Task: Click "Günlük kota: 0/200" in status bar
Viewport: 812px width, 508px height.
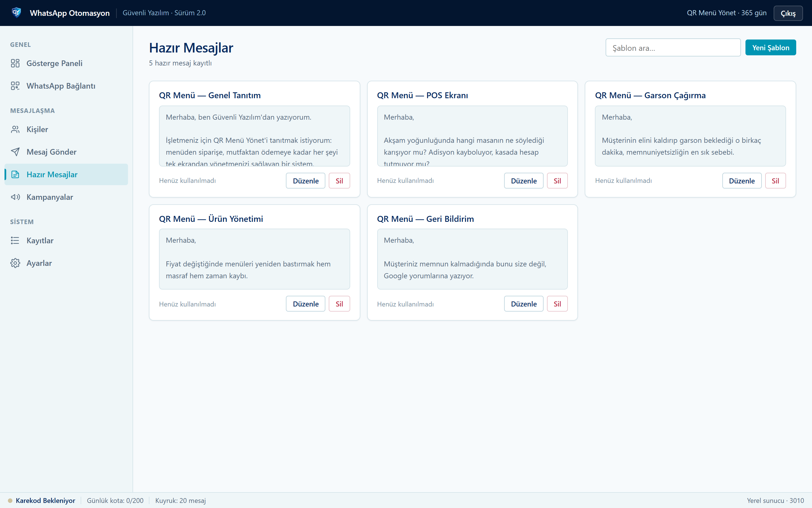Action: click(115, 501)
